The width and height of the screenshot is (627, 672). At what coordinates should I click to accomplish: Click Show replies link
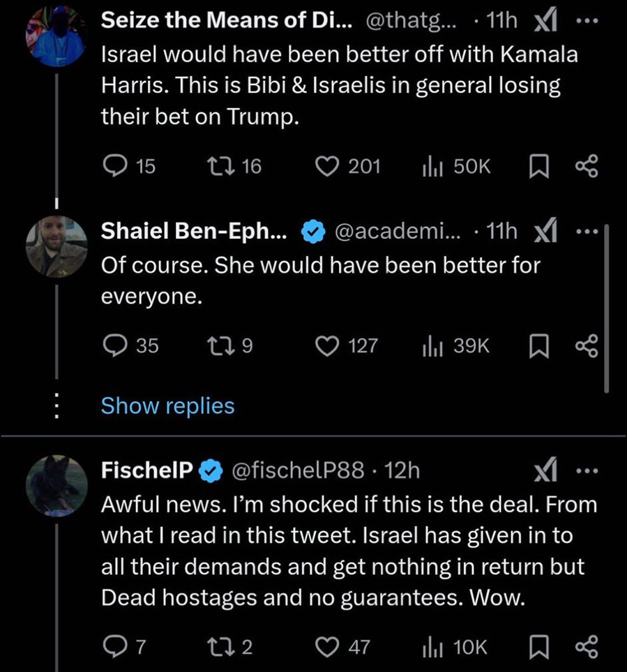167,405
